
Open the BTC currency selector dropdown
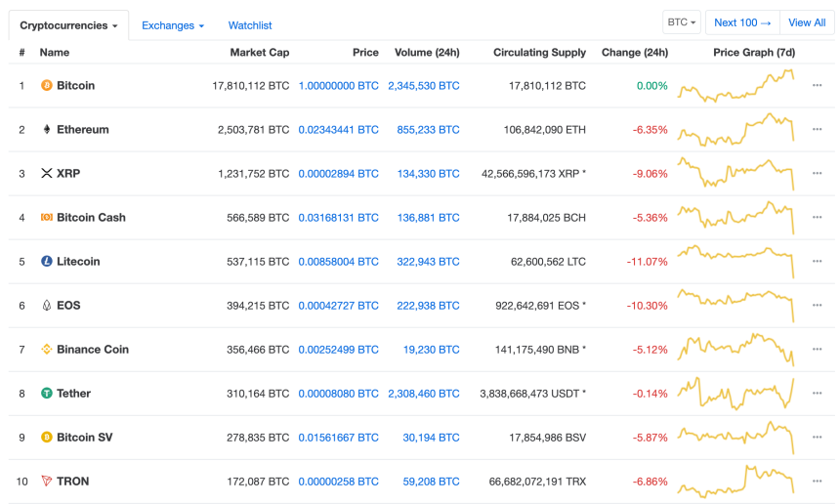681,22
